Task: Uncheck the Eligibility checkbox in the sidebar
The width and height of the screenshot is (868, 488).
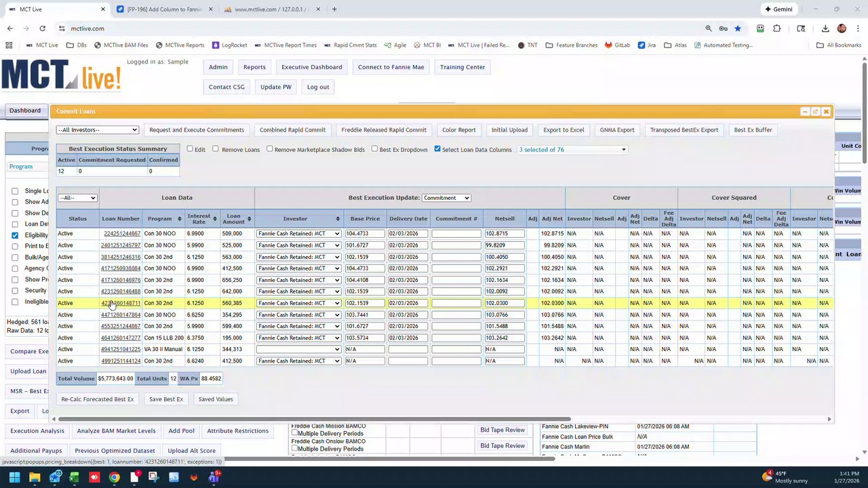Action: point(15,235)
